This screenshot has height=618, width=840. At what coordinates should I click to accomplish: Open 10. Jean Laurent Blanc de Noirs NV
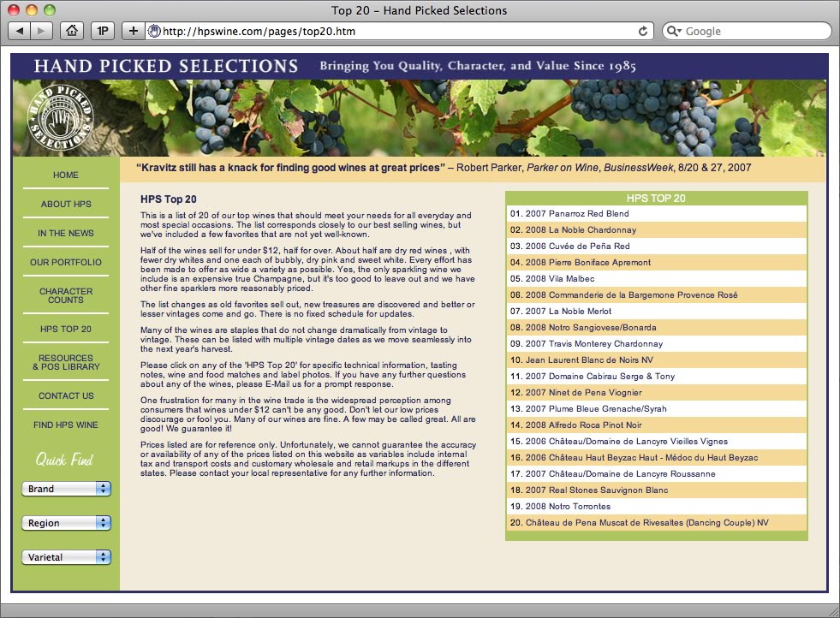point(656,360)
